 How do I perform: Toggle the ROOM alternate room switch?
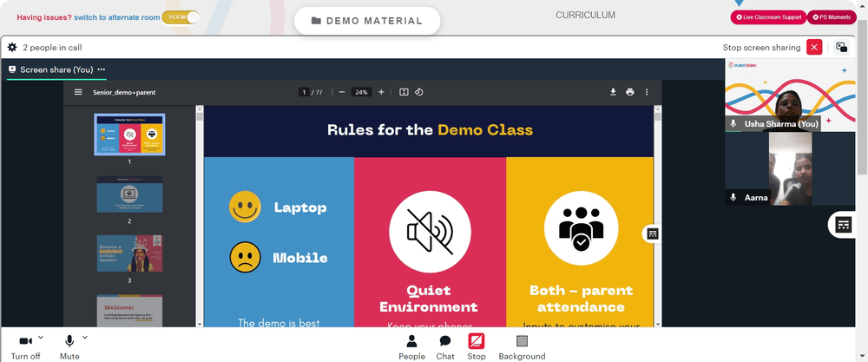pyautogui.click(x=181, y=17)
